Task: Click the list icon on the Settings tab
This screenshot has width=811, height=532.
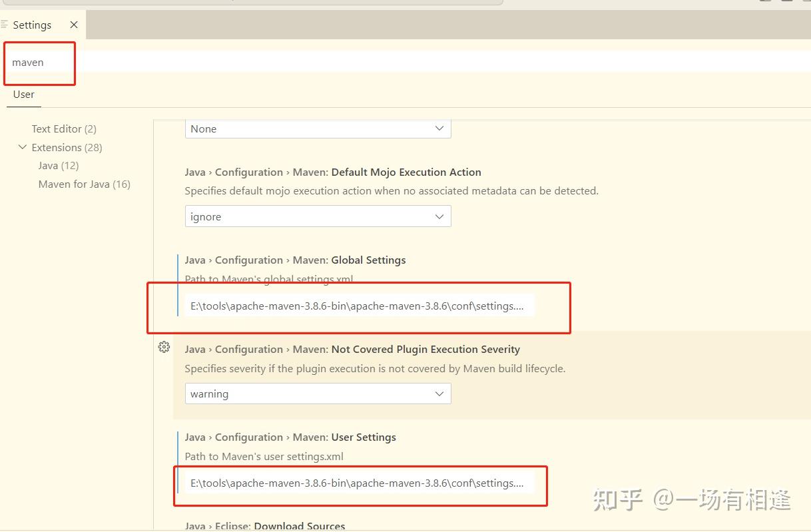Action: pos(5,25)
